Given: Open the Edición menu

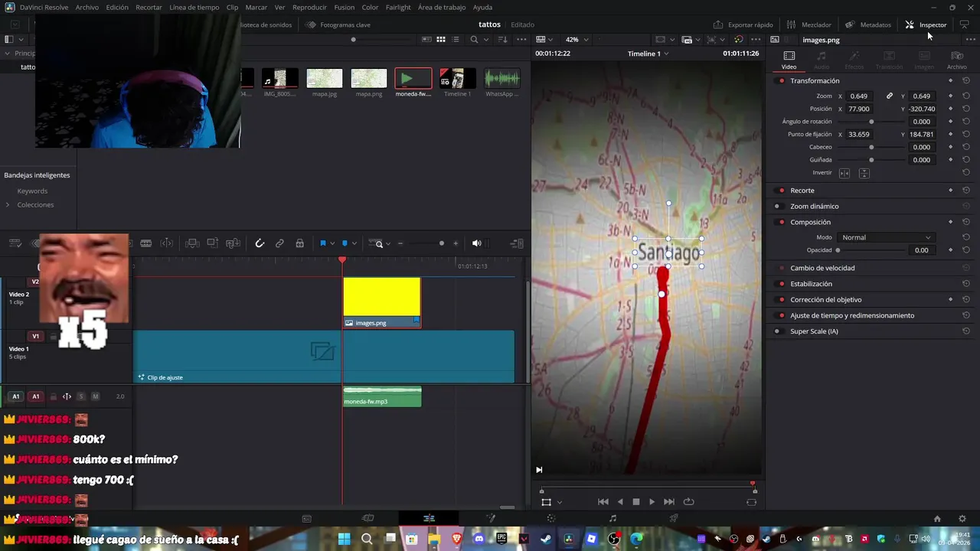Looking at the screenshot, I should point(117,7).
